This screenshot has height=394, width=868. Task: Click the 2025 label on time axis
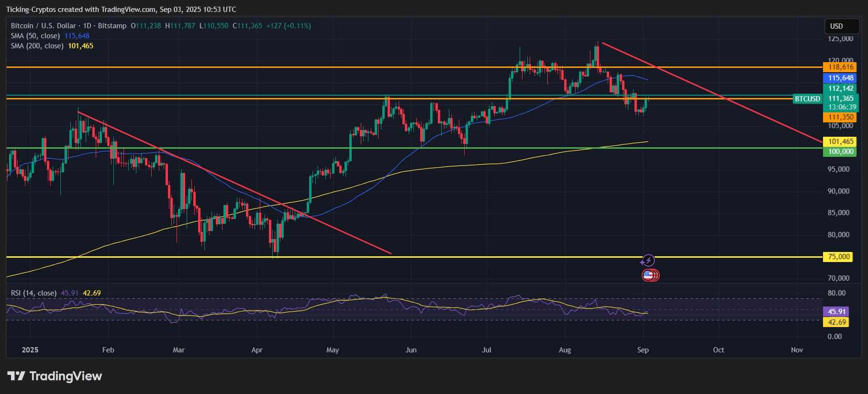pos(30,350)
